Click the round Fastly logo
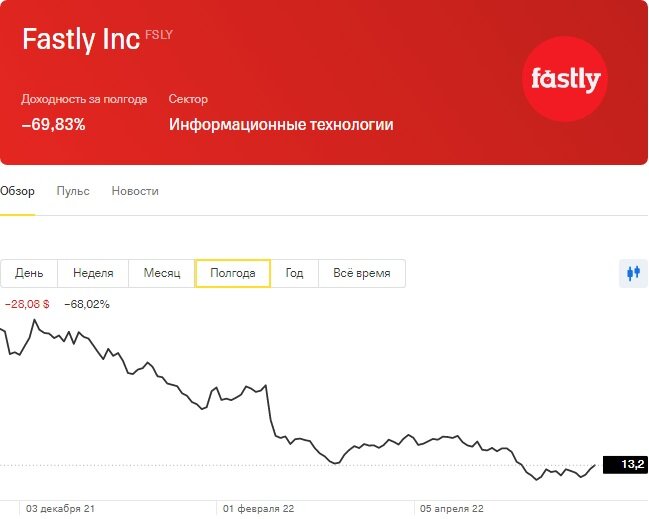Image resolution: width=649 pixels, height=519 pixels. (x=565, y=79)
